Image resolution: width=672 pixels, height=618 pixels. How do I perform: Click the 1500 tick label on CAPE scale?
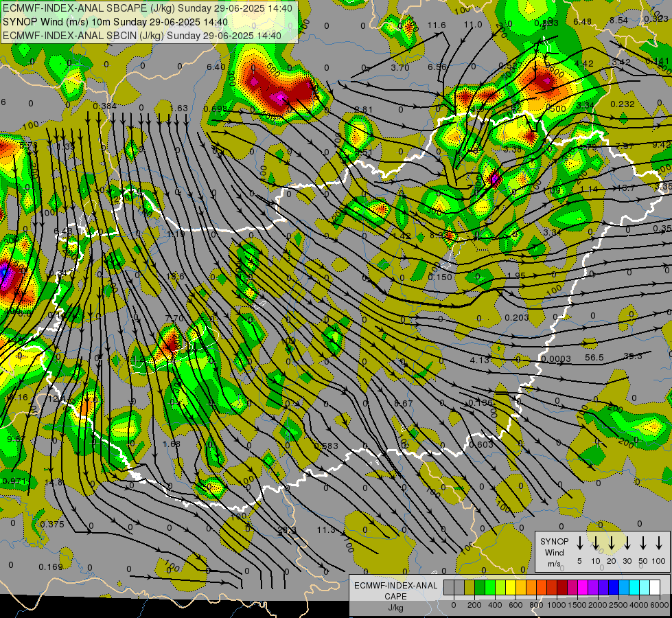click(577, 605)
